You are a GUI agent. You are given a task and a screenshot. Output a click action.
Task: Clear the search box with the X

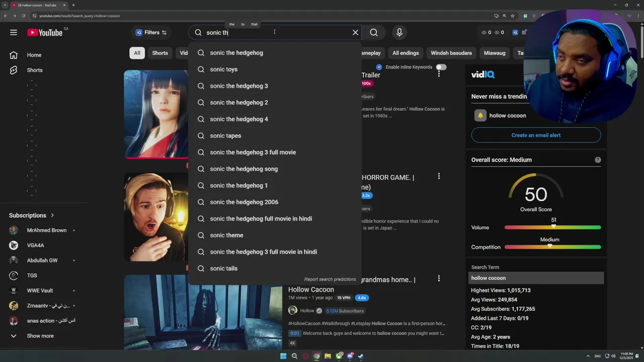tap(355, 33)
